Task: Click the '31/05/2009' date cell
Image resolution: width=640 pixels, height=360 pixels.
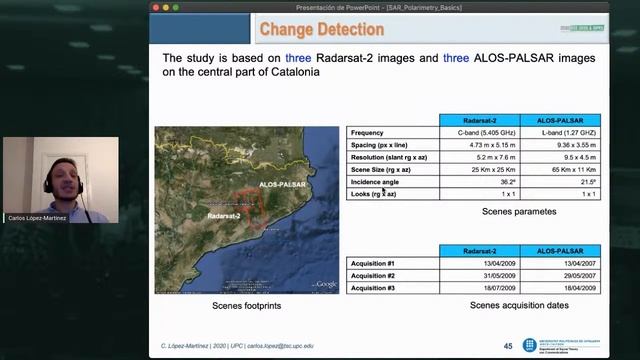Action: tap(480, 276)
